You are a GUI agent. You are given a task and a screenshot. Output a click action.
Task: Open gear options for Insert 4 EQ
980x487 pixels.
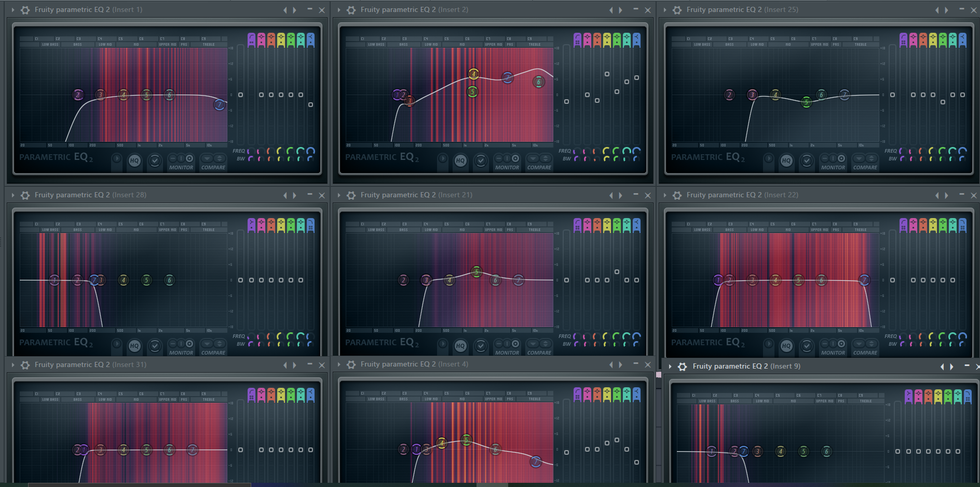pyautogui.click(x=351, y=365)
